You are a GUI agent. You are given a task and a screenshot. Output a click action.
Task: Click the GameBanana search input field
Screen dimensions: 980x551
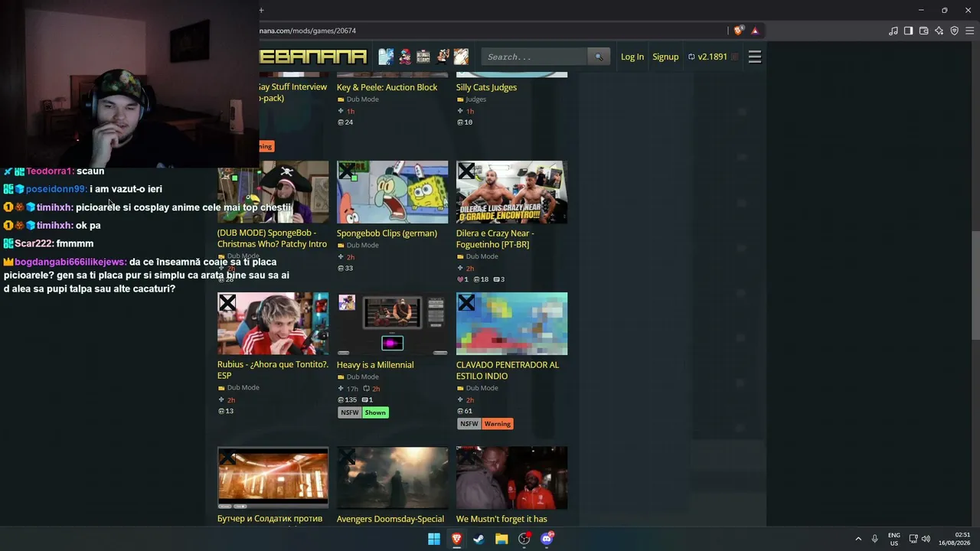click(535, 57)
